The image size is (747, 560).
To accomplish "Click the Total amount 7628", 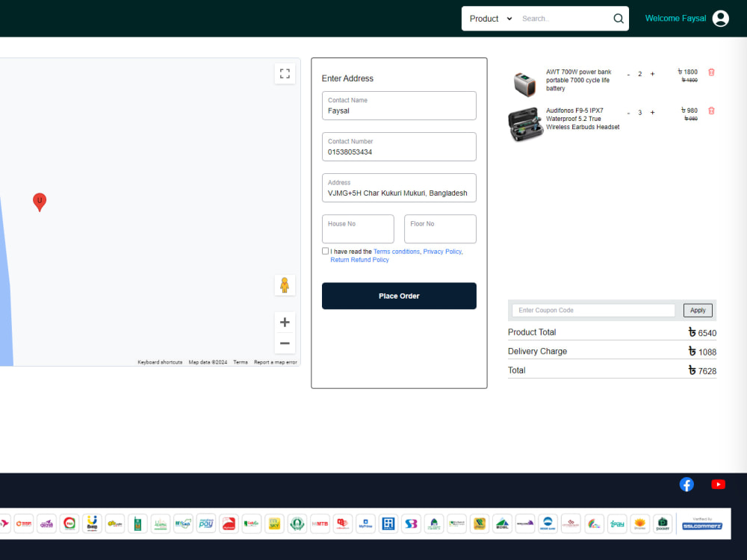I will [x=702, y=371].
